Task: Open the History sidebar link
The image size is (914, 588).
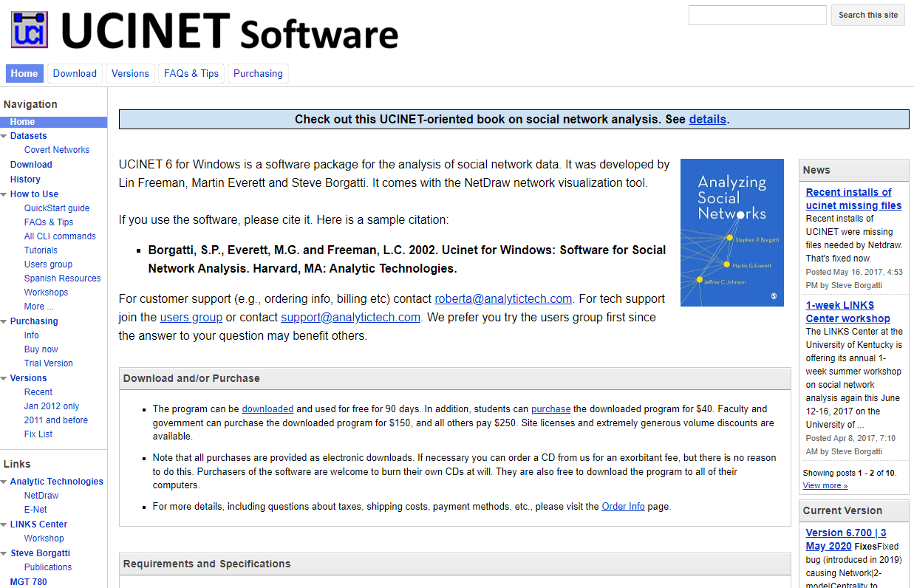Action: 25,180
